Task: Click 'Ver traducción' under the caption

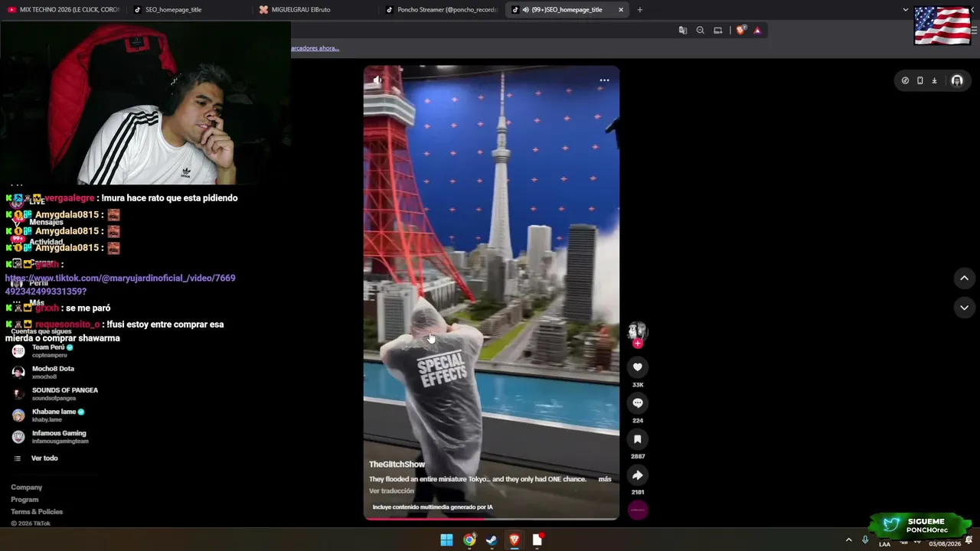Action: click(x=391, y=491)
